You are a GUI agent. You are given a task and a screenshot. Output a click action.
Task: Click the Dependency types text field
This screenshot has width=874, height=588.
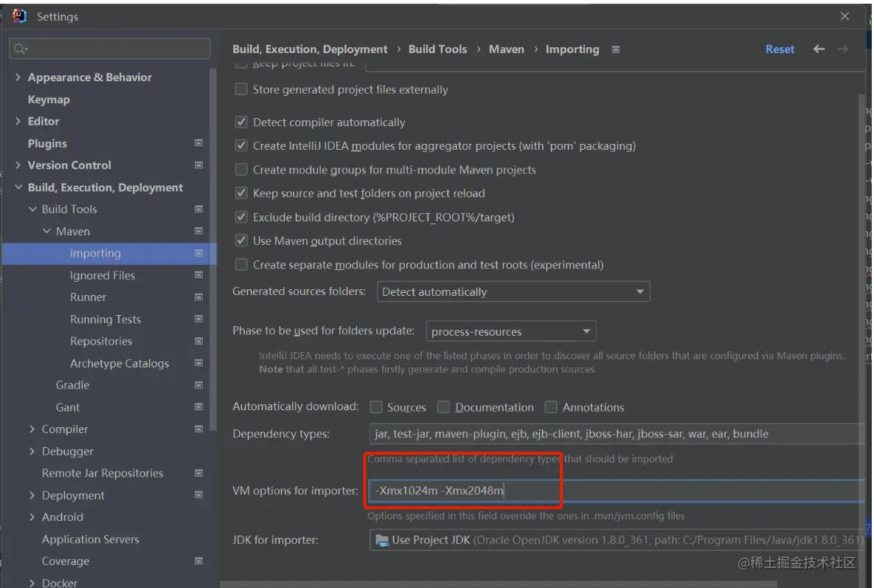pyautogui.click(x=617, y=434)
